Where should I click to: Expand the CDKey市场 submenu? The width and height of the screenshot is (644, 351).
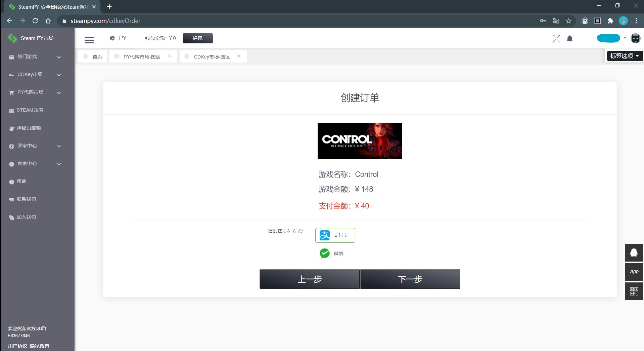pyautogui.click(x=59, y=75)
